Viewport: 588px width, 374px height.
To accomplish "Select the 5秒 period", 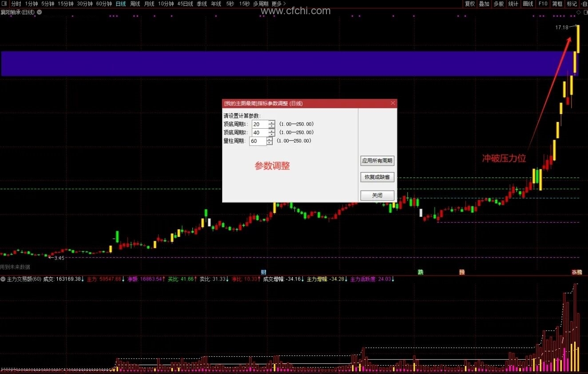I will pos(230,4).
